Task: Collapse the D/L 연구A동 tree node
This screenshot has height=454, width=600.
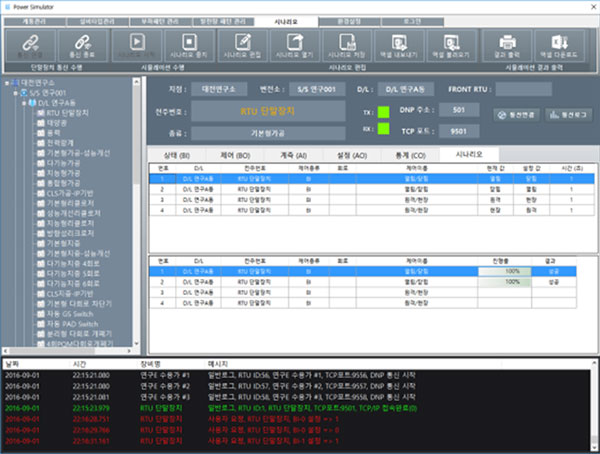Action: click(23, 103)
